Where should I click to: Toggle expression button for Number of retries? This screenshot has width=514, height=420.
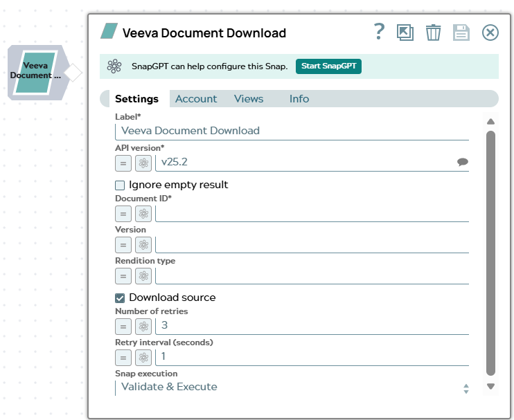[x=123, y=327]
